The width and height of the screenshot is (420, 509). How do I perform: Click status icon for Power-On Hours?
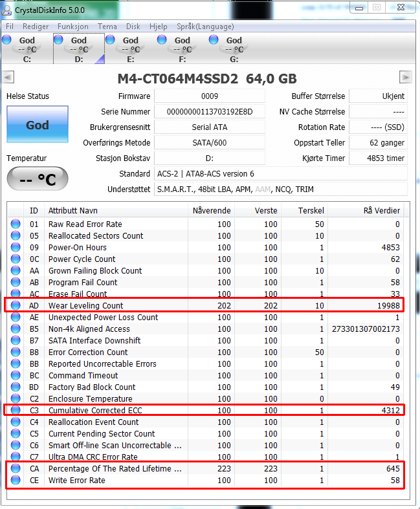(x=16, y=247)
